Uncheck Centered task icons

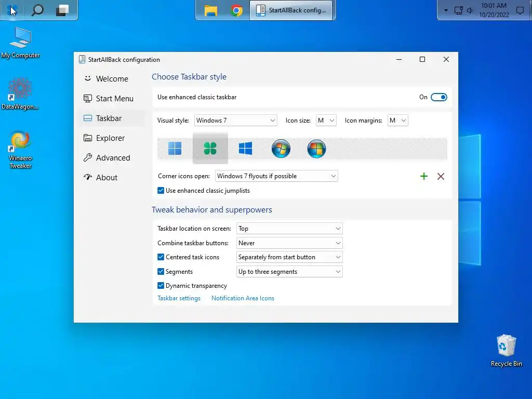161,257
